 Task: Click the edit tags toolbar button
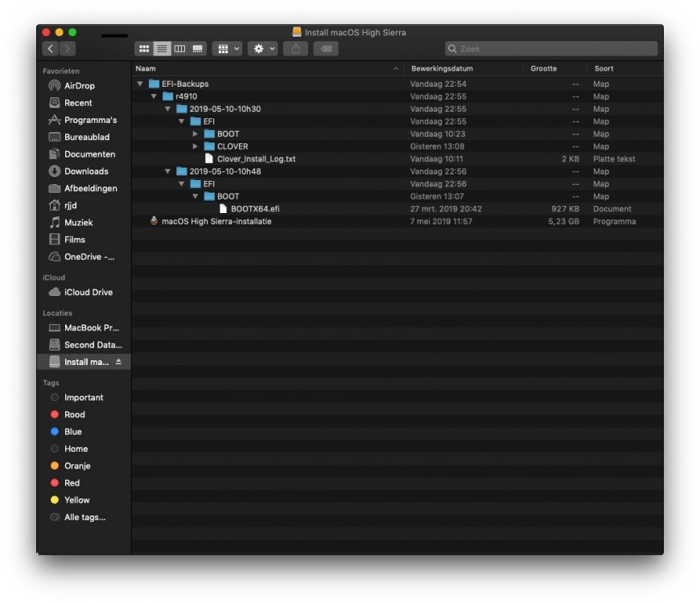click(325, 49)
